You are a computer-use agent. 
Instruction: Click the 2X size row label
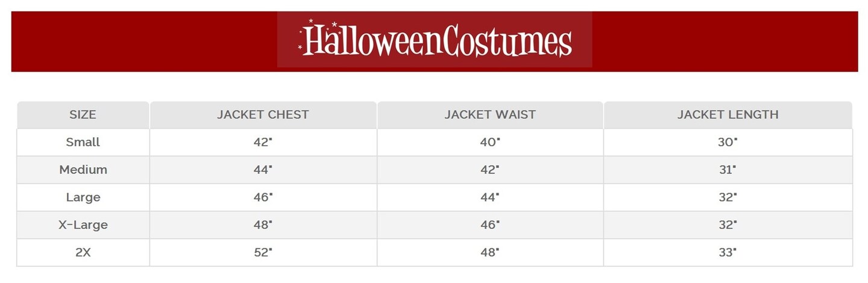pos(83,253)
